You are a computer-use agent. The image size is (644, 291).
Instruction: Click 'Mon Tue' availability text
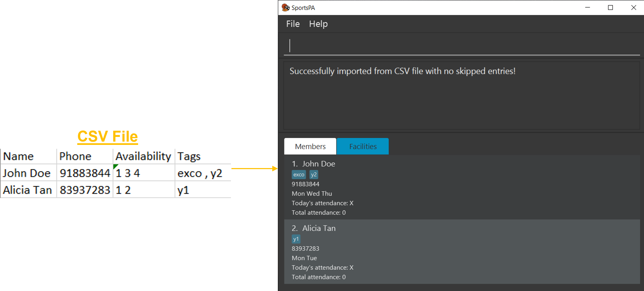click(304, 258)
